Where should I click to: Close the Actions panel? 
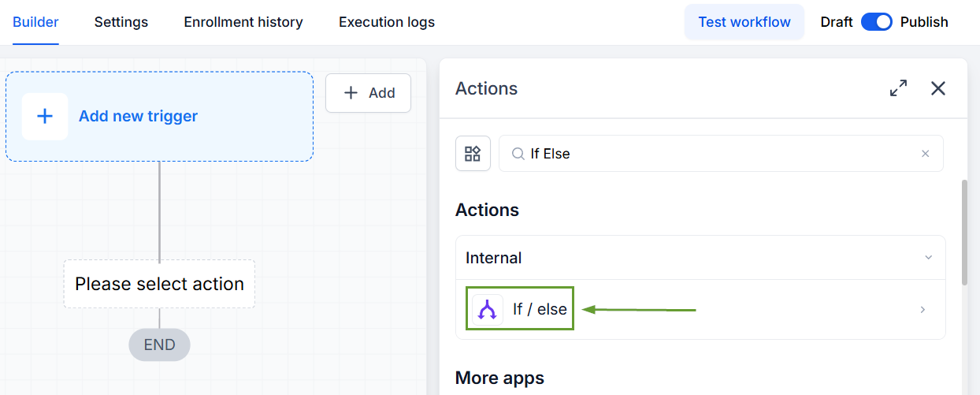click(x=937, y=88)
